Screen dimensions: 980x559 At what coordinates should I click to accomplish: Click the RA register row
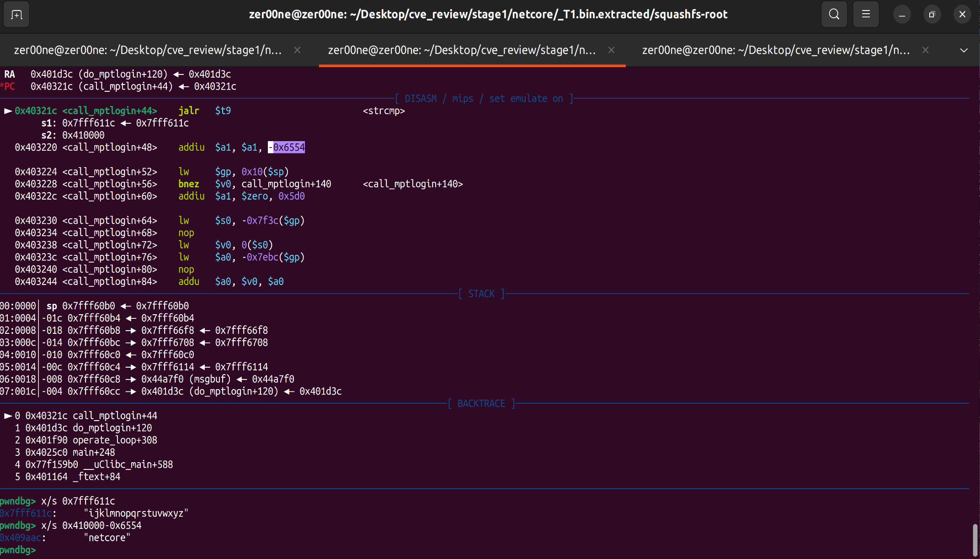tap(117, 74)
